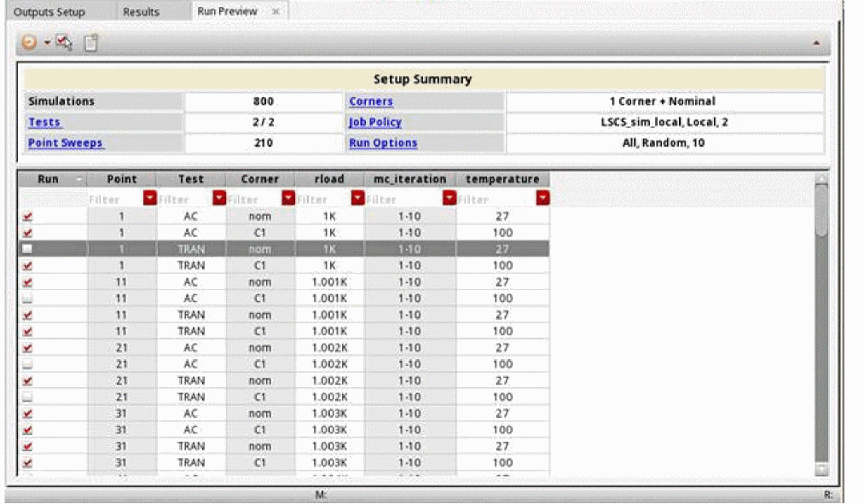Screen dimensions: 864x504
Task: Open the Job Policy link
Action: coord(374,122)
